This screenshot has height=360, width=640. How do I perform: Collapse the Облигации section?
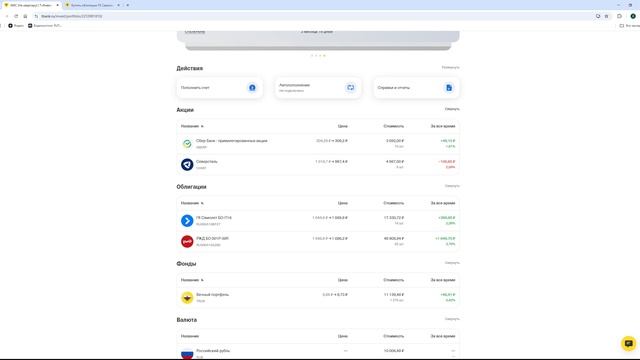[452, 186]
